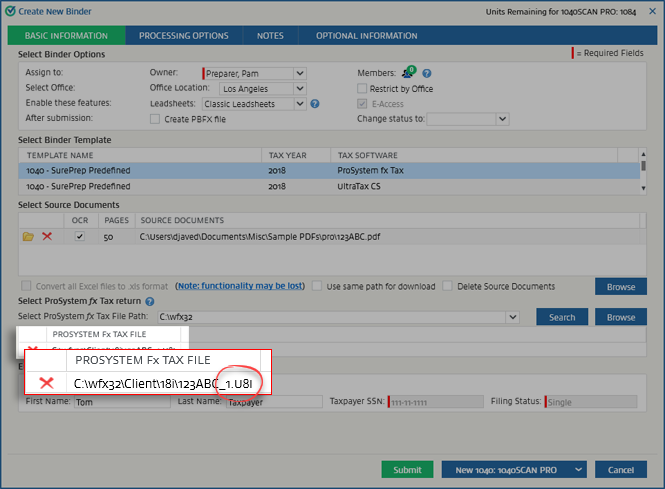The image size is (665, 489).
Task: Click the help icon next to Members
Action: 427,73
